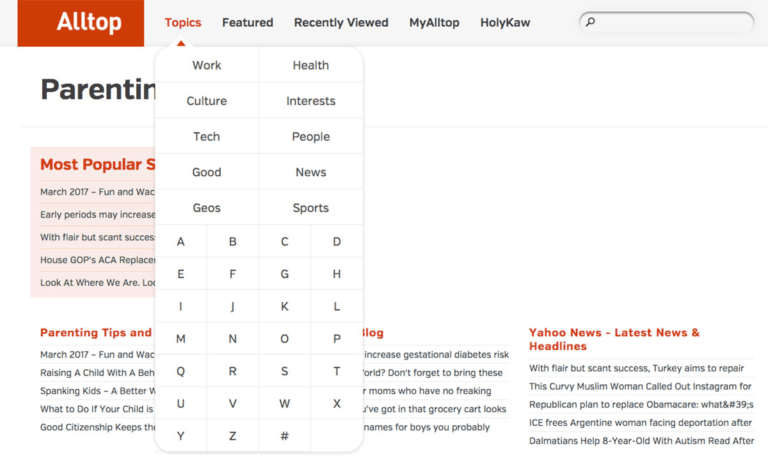Read This Curvy Muslim Woman Called Out Instagram

pyautogui.click(x=640, y=386)
